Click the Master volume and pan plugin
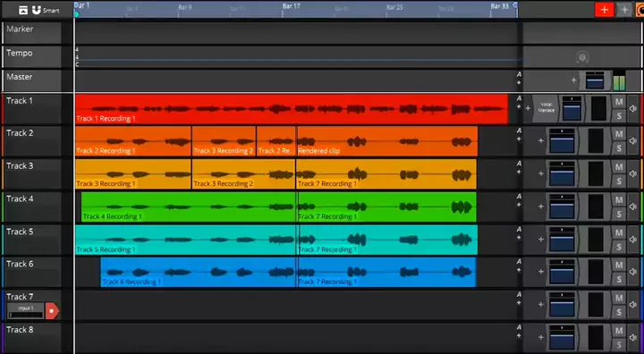The image size is (644, 354). pos(595,80)
